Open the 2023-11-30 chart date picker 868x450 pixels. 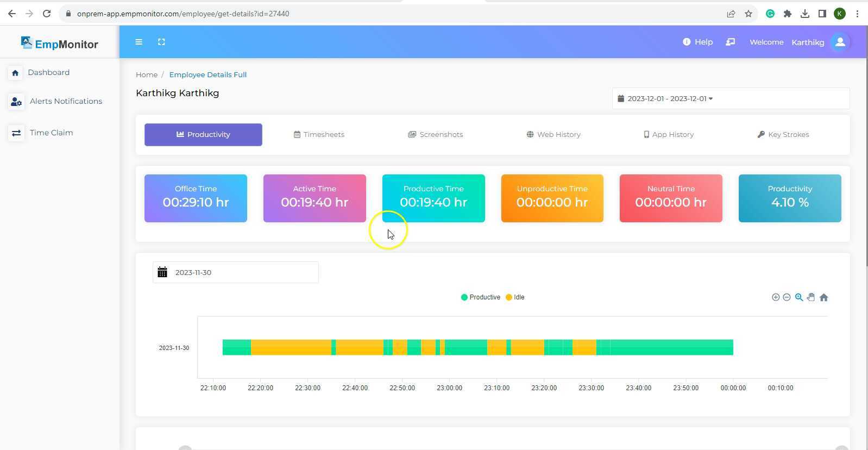pyautogui.click(x=235, y=272)
